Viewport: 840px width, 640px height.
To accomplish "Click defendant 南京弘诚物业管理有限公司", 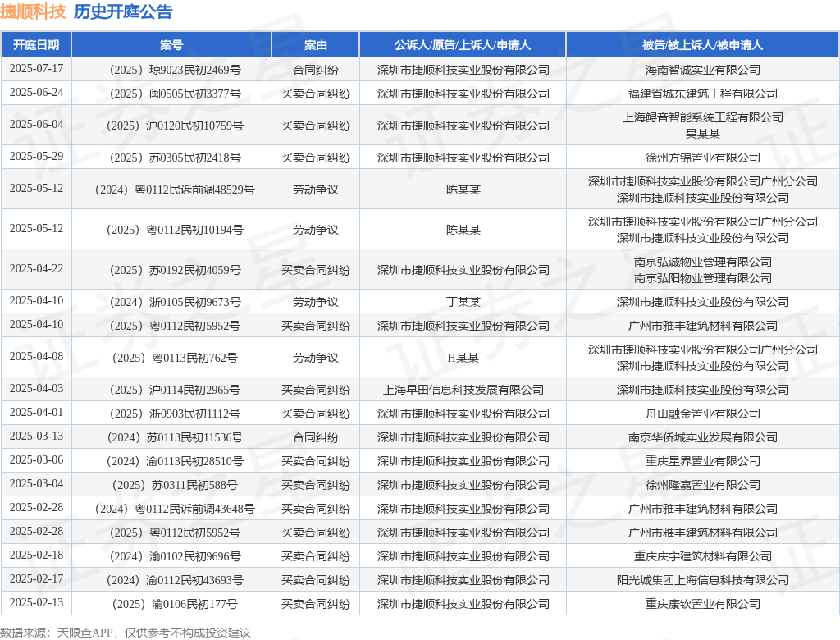I will pos(703,262).
